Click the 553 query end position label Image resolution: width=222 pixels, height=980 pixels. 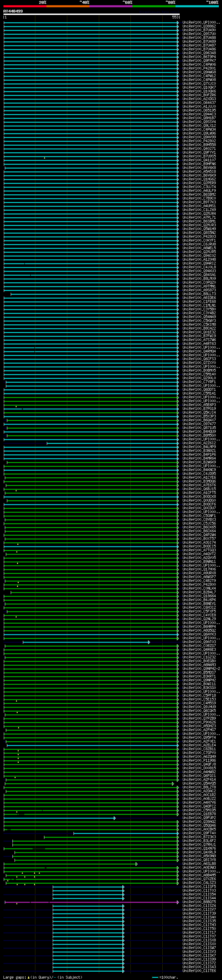click(x=175, y=17)
